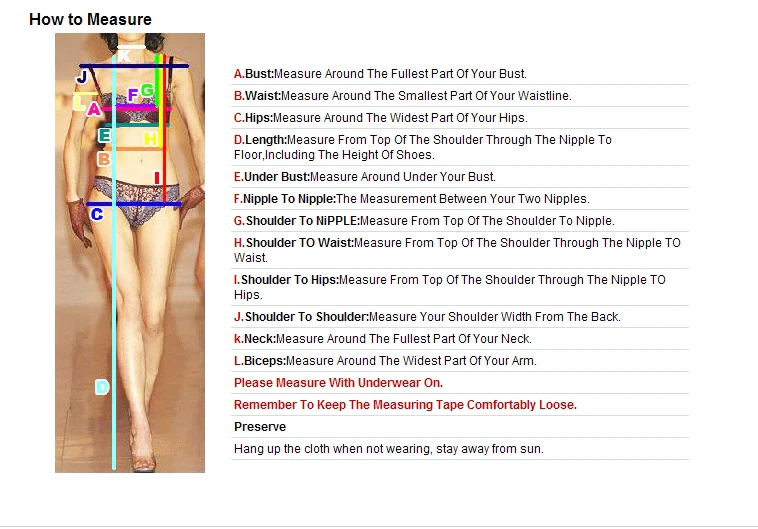Click the H. Shoulder To Waist row
758x529 pixels.
coord(460,250)
